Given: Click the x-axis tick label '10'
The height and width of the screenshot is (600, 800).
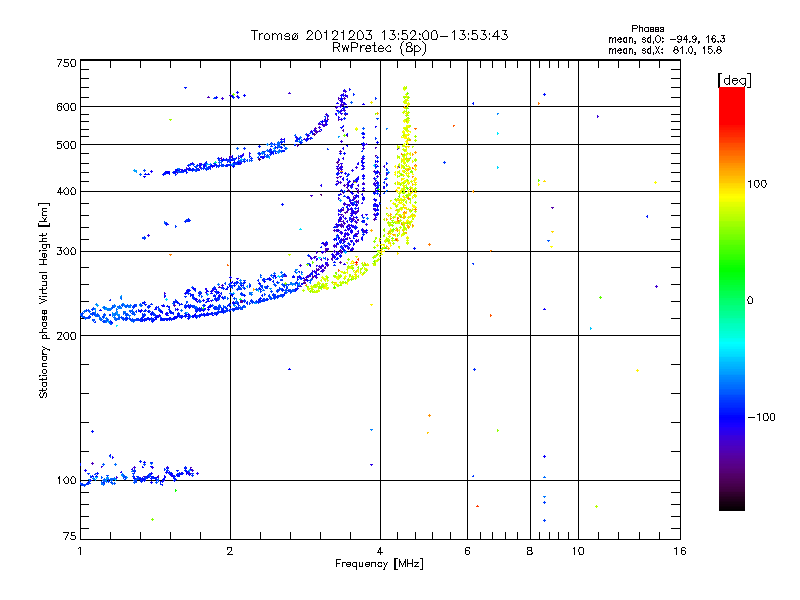Looking at the screenshot, I should point(578,551).
